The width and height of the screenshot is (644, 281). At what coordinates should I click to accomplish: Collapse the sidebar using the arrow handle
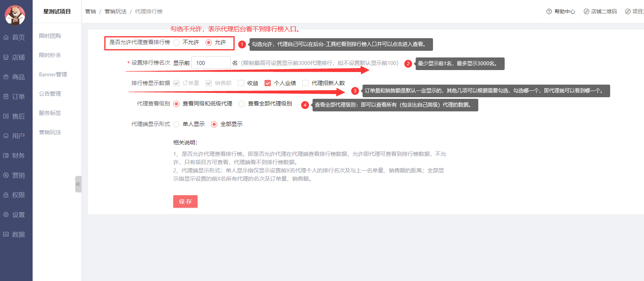click(78, 184)
